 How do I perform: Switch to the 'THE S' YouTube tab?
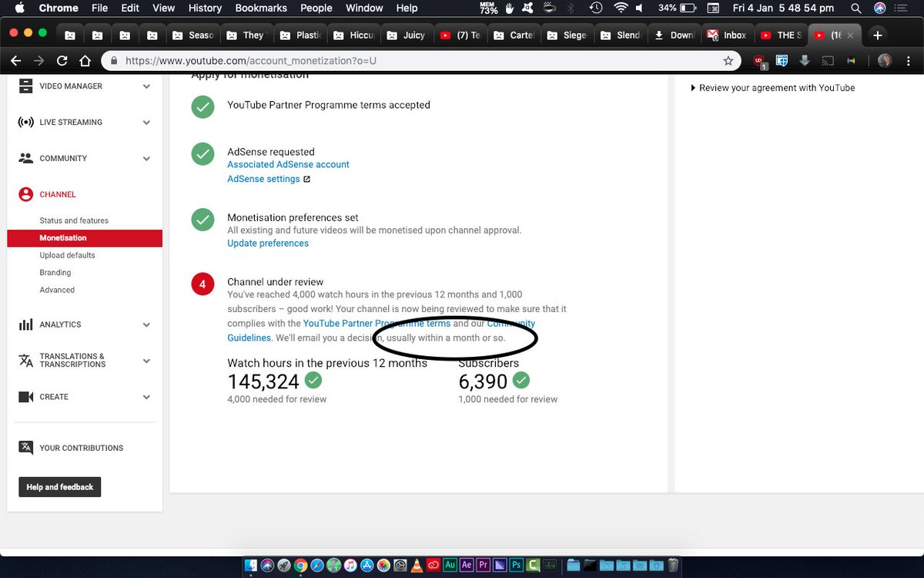[x=780, y=35]
